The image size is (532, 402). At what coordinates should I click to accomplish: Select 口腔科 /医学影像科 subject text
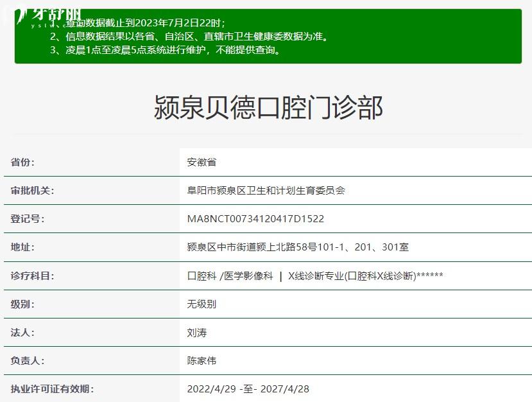click(230, 275)
